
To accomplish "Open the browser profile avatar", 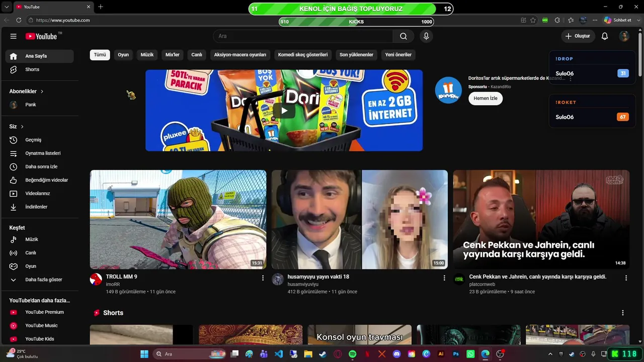I will (583, 20).
